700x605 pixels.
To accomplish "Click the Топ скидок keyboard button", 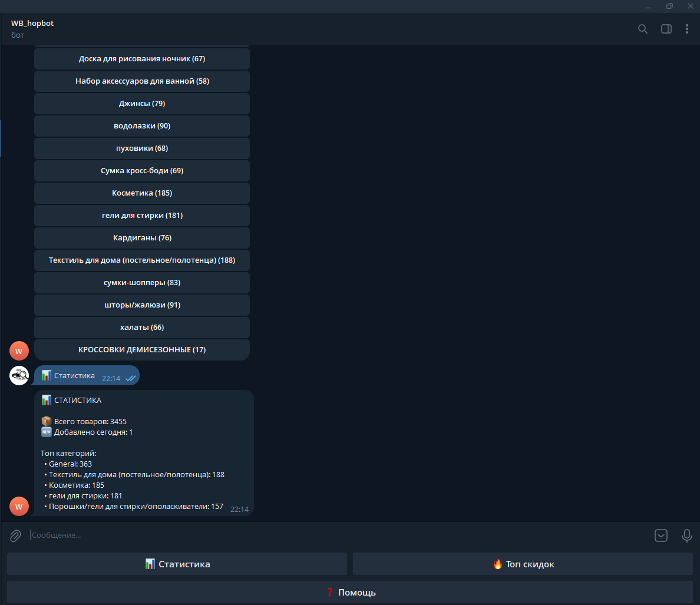I will [523, 564].
